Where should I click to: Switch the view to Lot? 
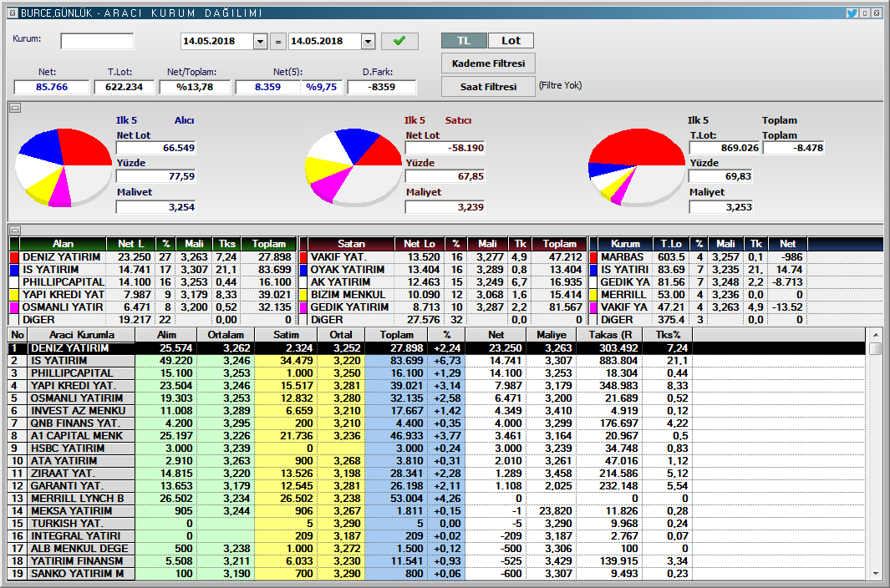[x=511, y=40]
